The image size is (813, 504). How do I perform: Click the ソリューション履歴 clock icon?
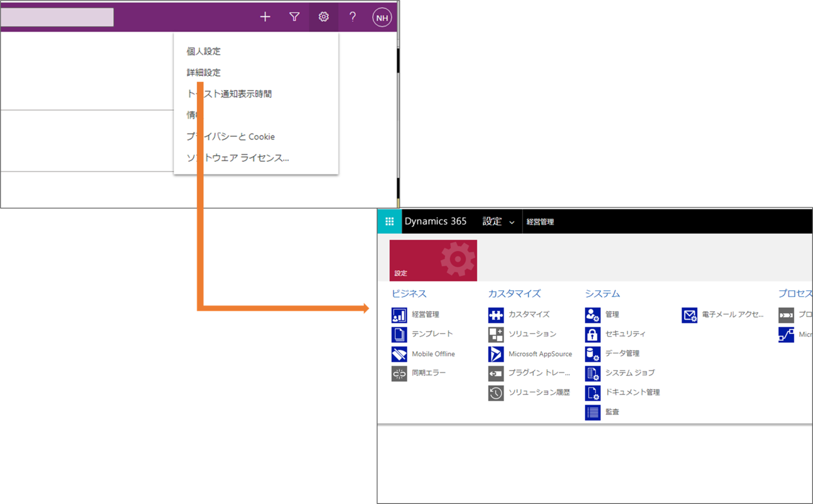[x=496, y=393]
